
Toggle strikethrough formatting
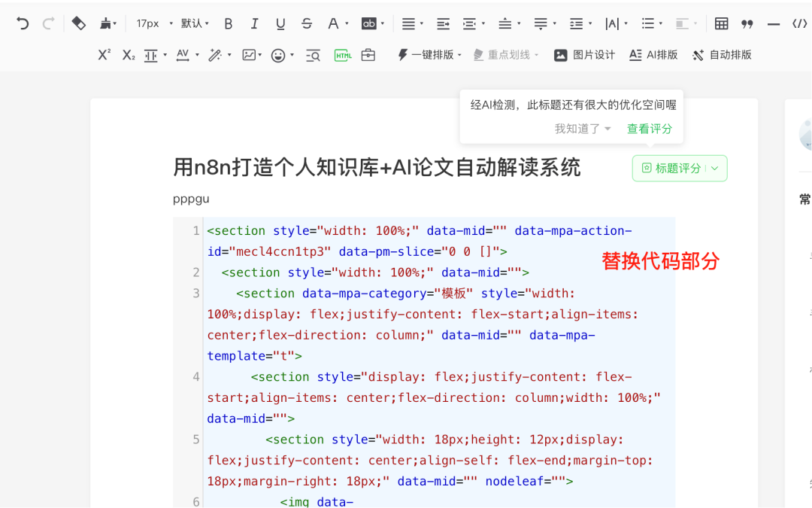pos(307,24)
